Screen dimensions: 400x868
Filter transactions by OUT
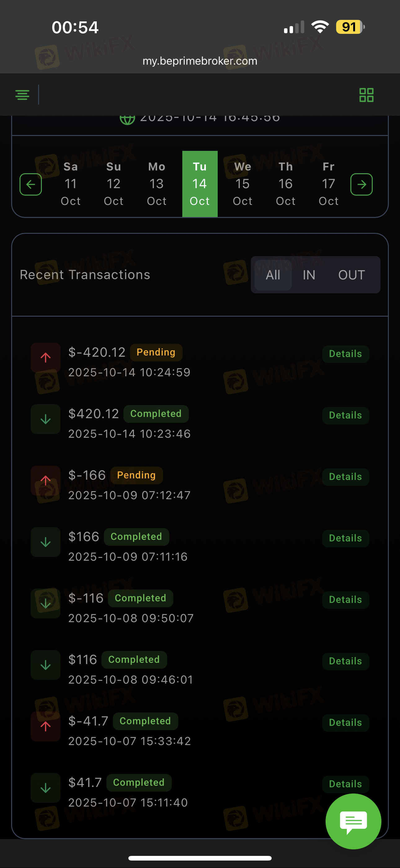tap(351, 275)
